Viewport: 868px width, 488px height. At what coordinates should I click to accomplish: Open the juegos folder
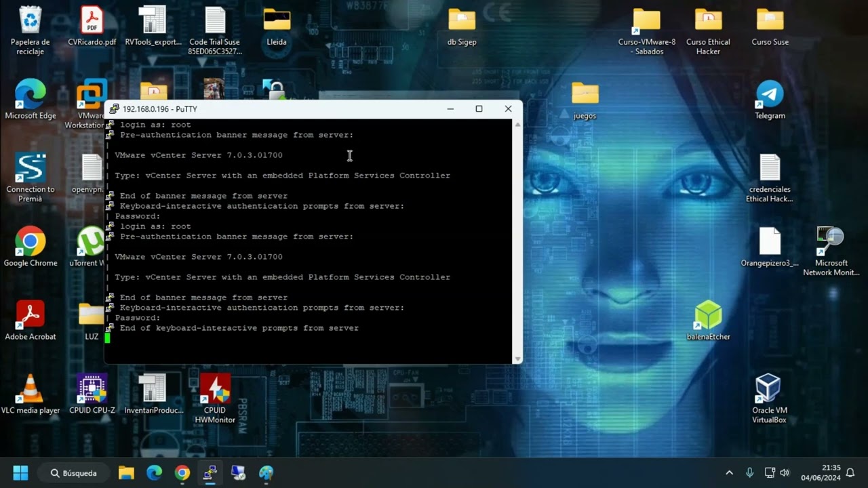[x=585, y=100]
